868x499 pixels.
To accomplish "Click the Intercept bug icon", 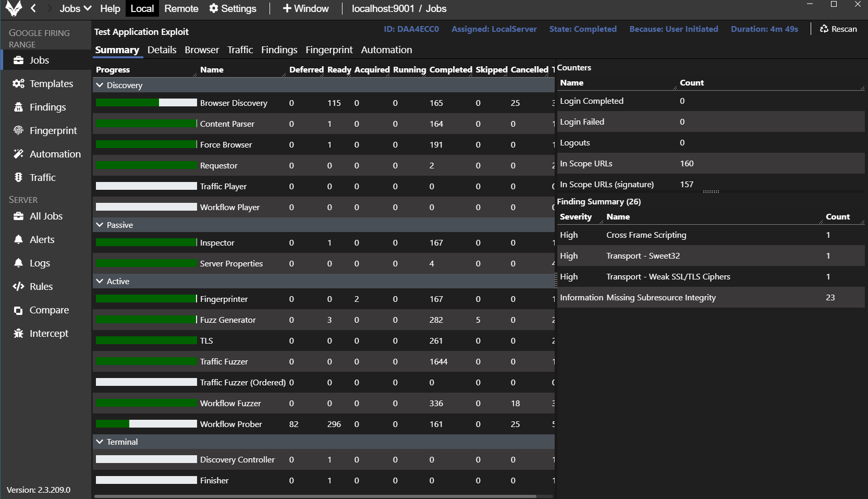I will point(19,334).
